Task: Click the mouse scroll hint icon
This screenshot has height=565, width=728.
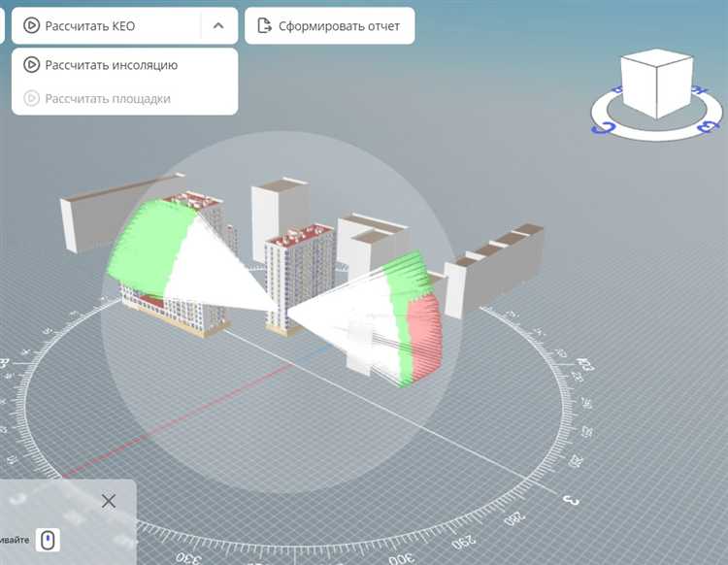Action: tap(50, 540)
